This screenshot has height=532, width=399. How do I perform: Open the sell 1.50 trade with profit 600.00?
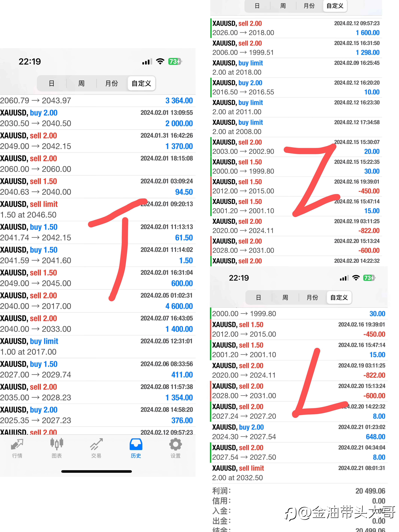point(98,278)
